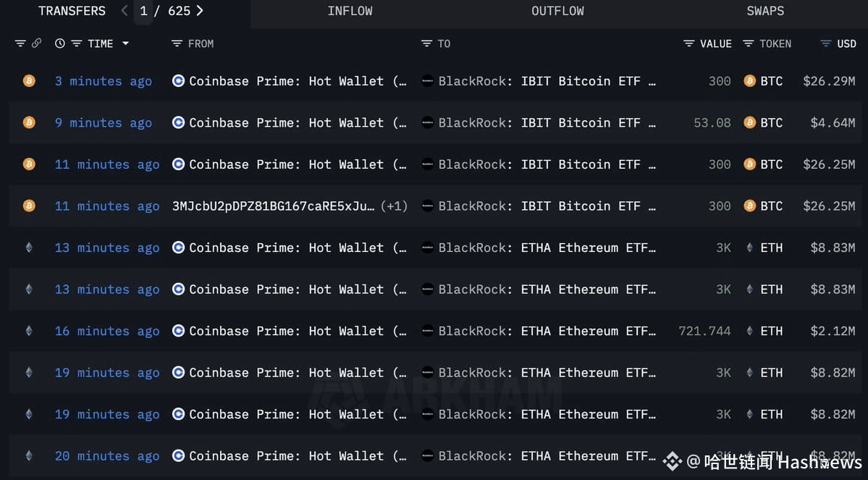Switch to the INFLOW tab
868x480 pixels.
coord(350,11)
